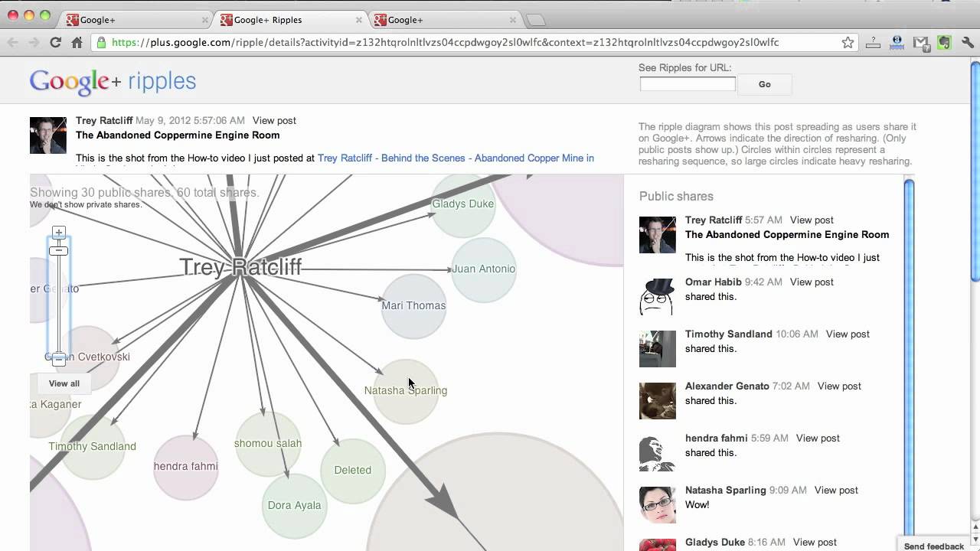Open the Chrome wrench settings menu
This screenshot has width=980, height=551.
pos(968,43)
